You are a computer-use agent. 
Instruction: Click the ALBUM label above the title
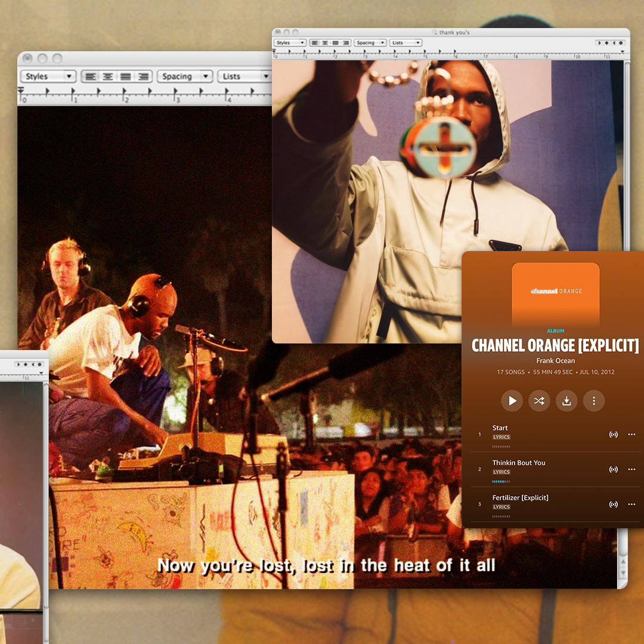pyautogui.click(x=555, y=330)
